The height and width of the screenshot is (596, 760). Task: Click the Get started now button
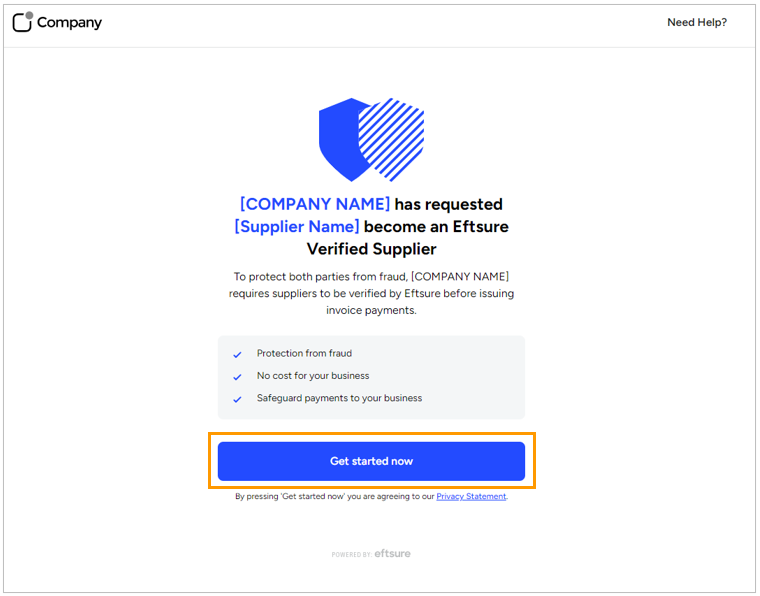pyautogui.click(x=371, y=461)
